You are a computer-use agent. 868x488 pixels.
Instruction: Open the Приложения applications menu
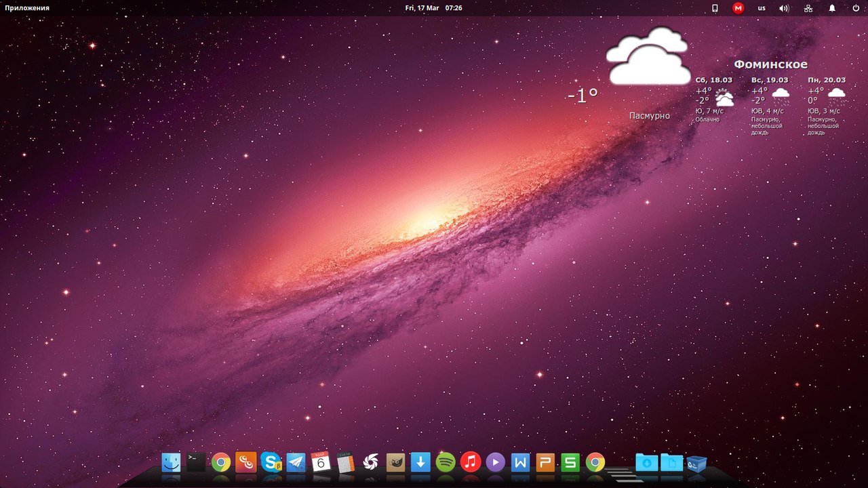(x=27, y=8)
